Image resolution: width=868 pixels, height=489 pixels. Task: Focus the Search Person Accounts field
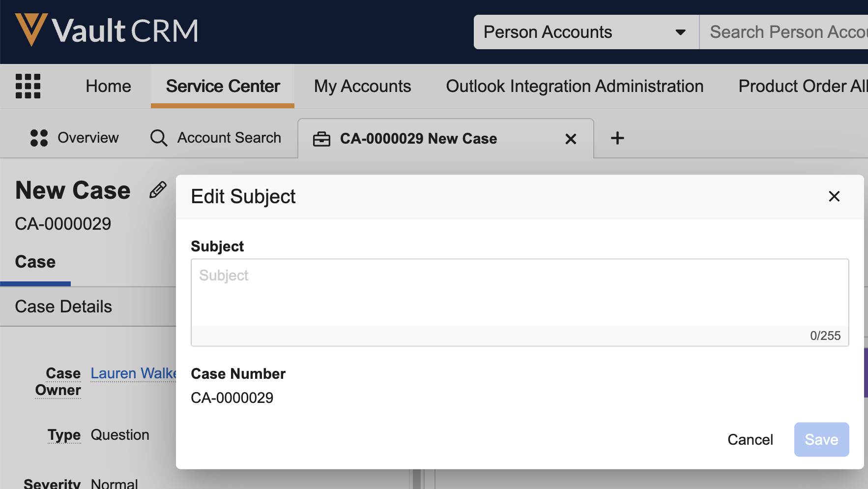[x=786, y=32]
